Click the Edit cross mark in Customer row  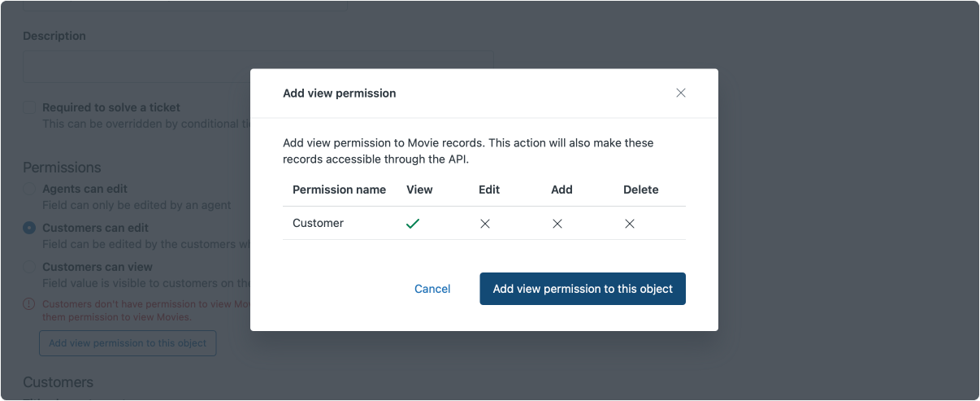485,224
